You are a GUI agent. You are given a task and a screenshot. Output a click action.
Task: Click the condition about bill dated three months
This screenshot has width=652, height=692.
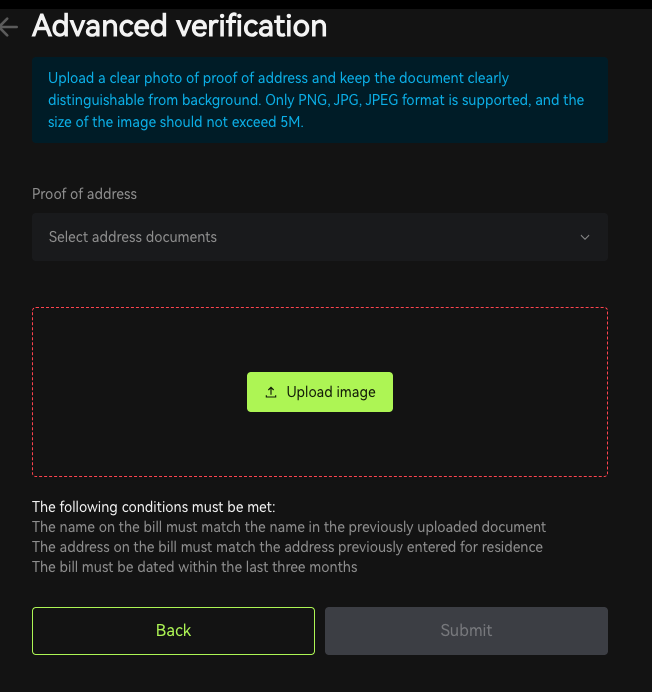pos(195,567)
